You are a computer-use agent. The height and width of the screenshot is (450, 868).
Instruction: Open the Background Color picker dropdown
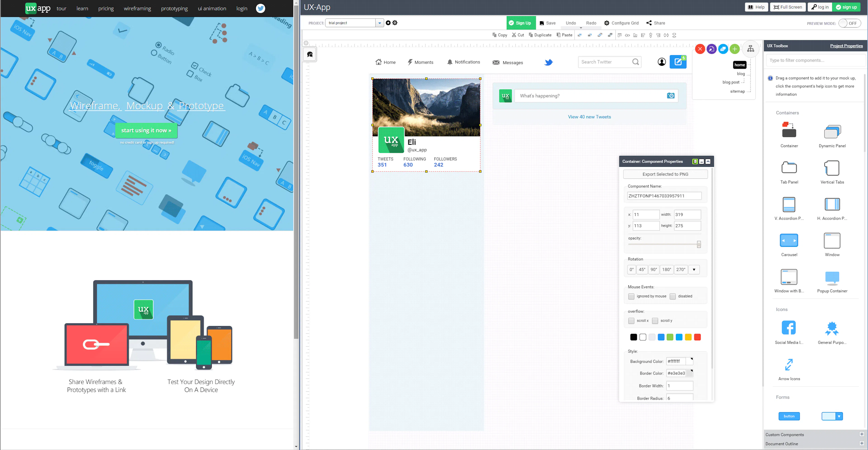coord(690,361)
